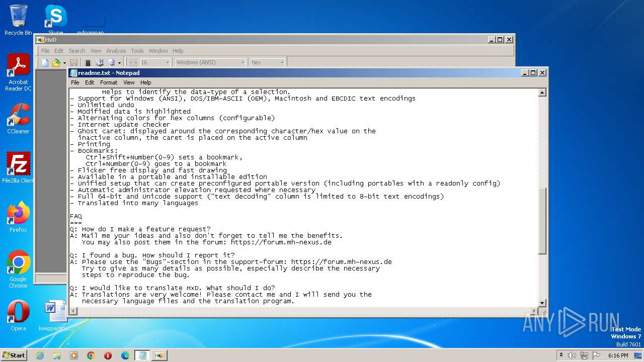This screenshot has width=644, height=362.
Task: Click the Recycle Bin desktop icon
Action: click(x=18, y=20)
